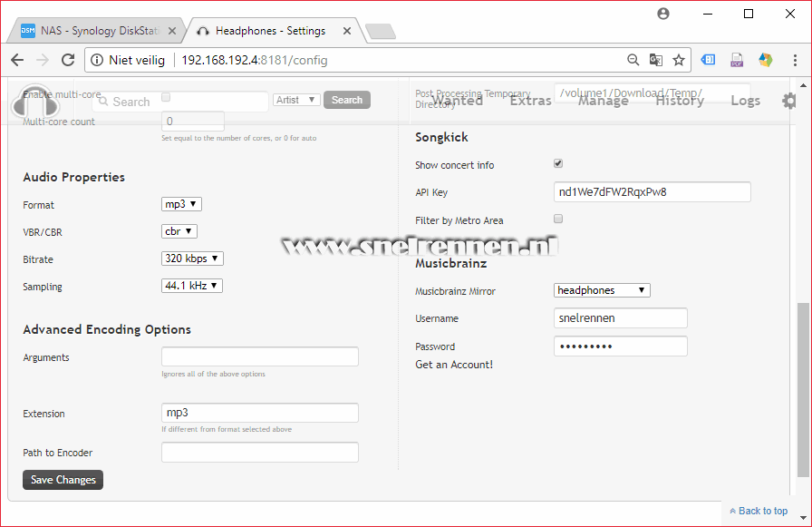The image size is (812, 527).
Task: Click the Arguments input field
Action: tap(260, 356)
